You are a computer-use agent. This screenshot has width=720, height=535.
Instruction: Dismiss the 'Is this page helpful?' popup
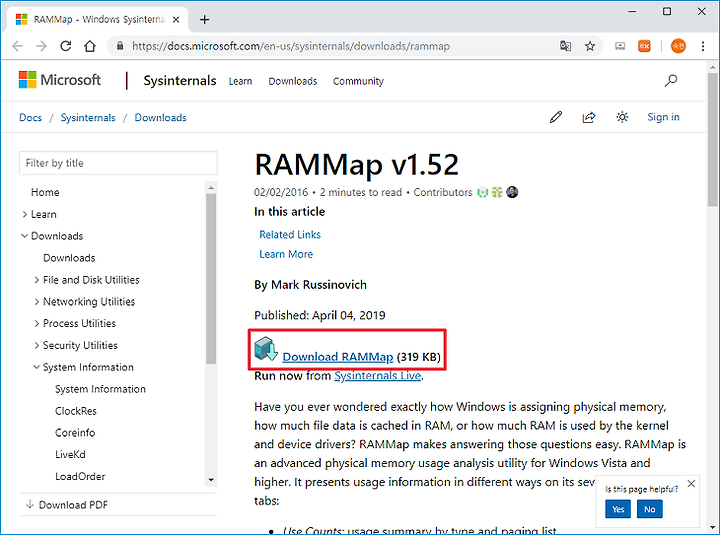pyautogui.click(x=691, y=484)
